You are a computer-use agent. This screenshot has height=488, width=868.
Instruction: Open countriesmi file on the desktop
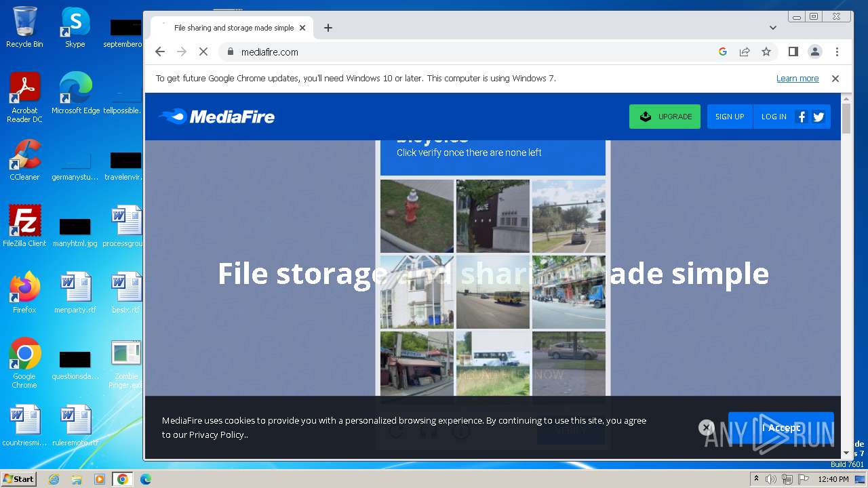pyautogui.click(x=24, y=426)
